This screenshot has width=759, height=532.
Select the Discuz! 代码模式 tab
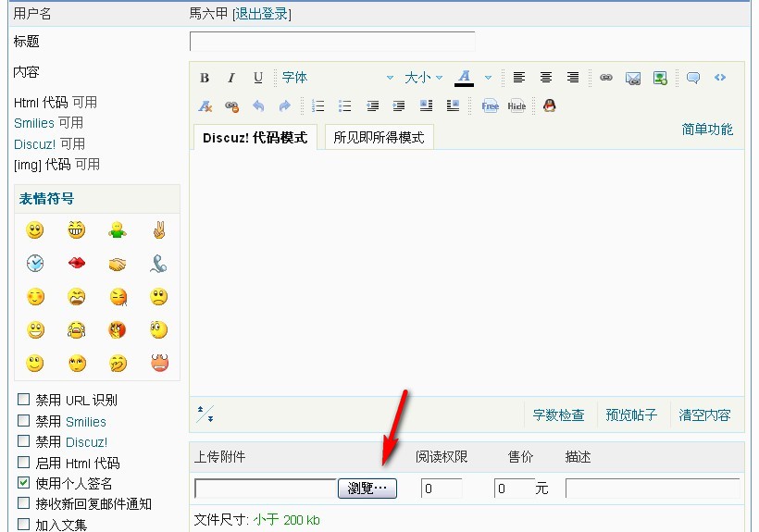[x=255, y=137]
